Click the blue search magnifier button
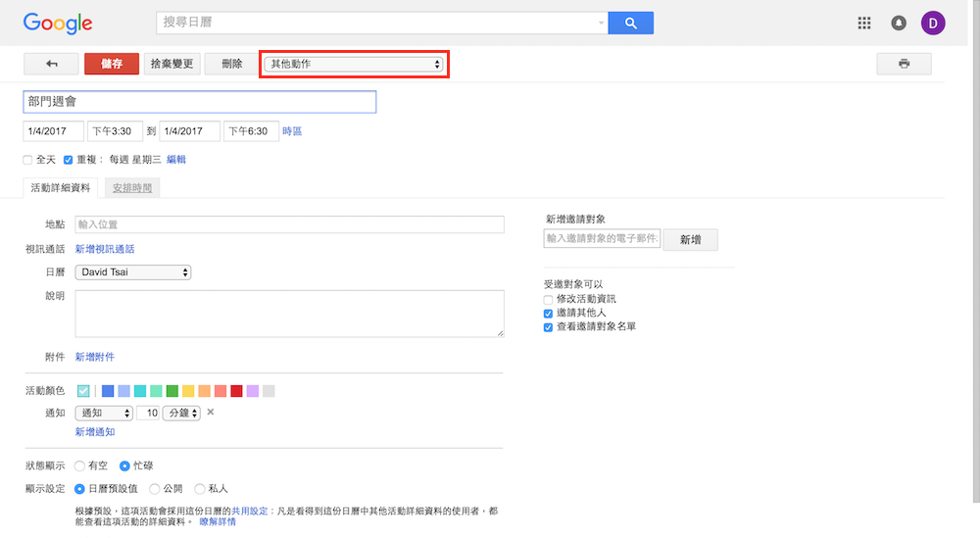The width and height of the screenshot is (980, 538). [x=630, y=24]
